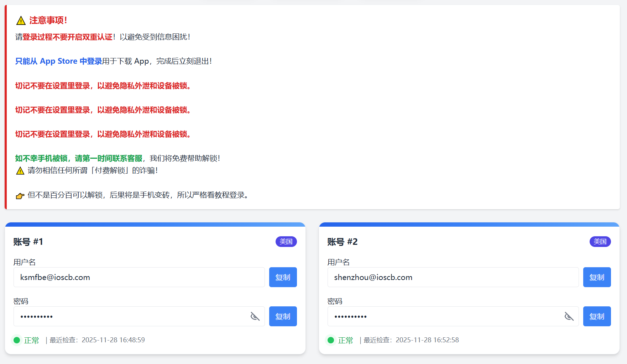627x364 pixels.
Task: Reveal the password of account #2
Action: tap(569, 316)
